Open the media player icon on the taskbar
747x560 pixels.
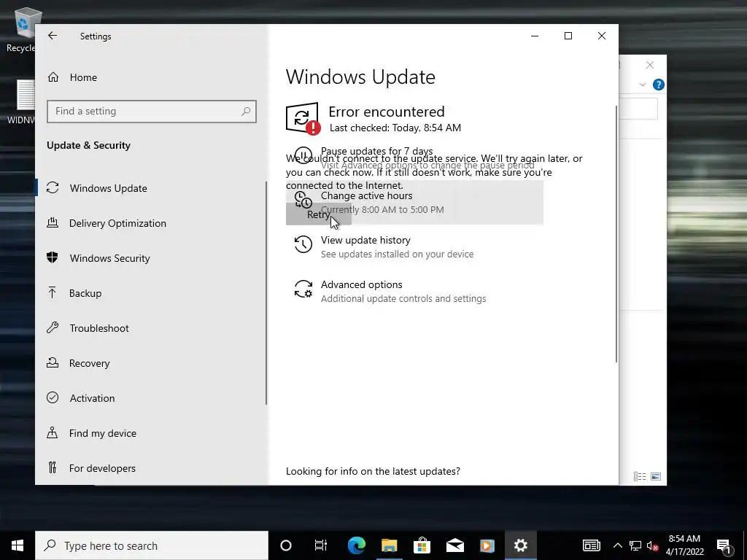point(487,545)
